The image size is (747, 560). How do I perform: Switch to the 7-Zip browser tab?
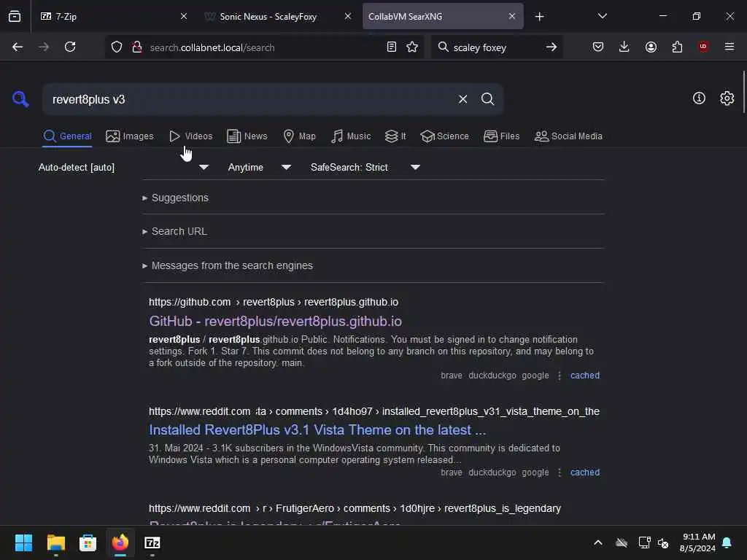coord(114,16)
